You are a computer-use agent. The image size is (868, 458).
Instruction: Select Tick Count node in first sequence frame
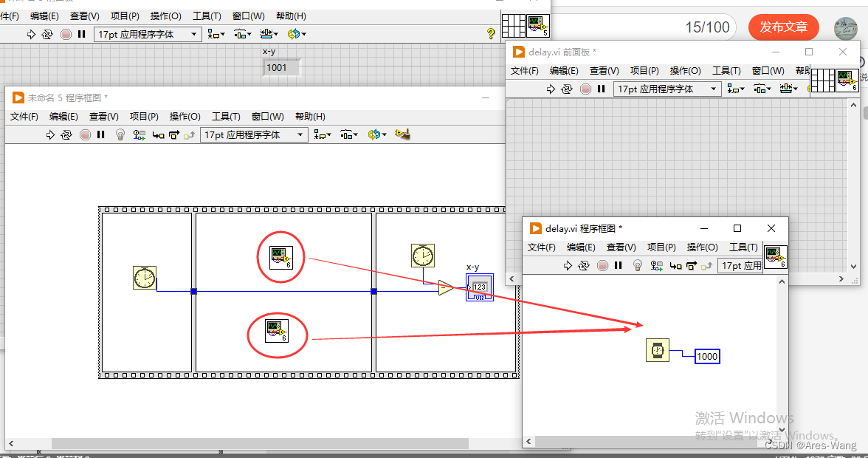pos(145,278)
